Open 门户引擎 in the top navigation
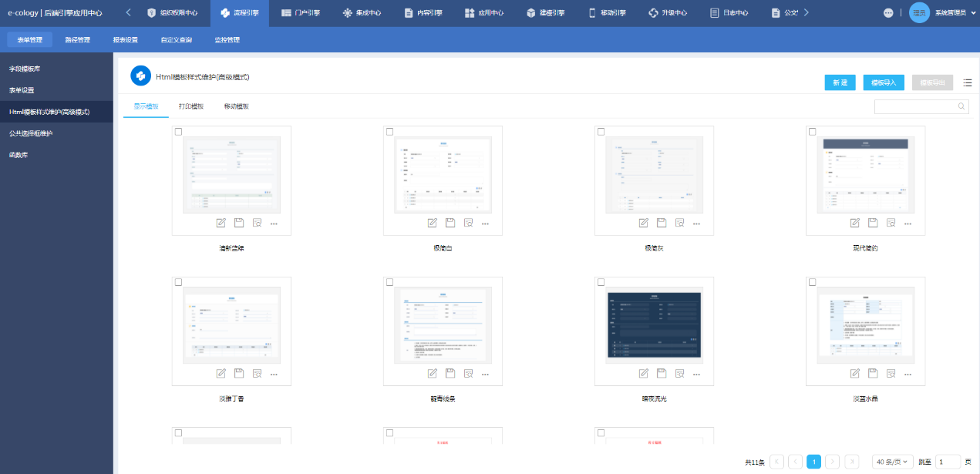This screenshot has width=980, height=474. (x=300, y=13)
